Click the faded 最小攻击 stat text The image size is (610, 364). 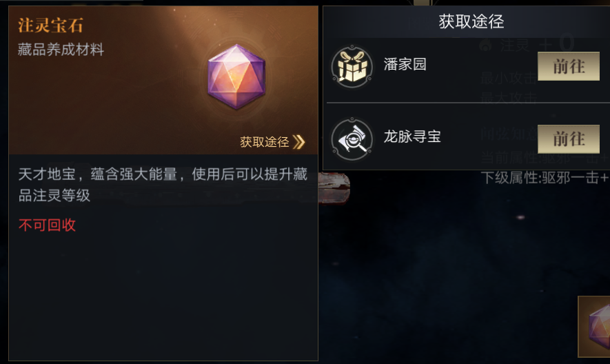[509, 79]
